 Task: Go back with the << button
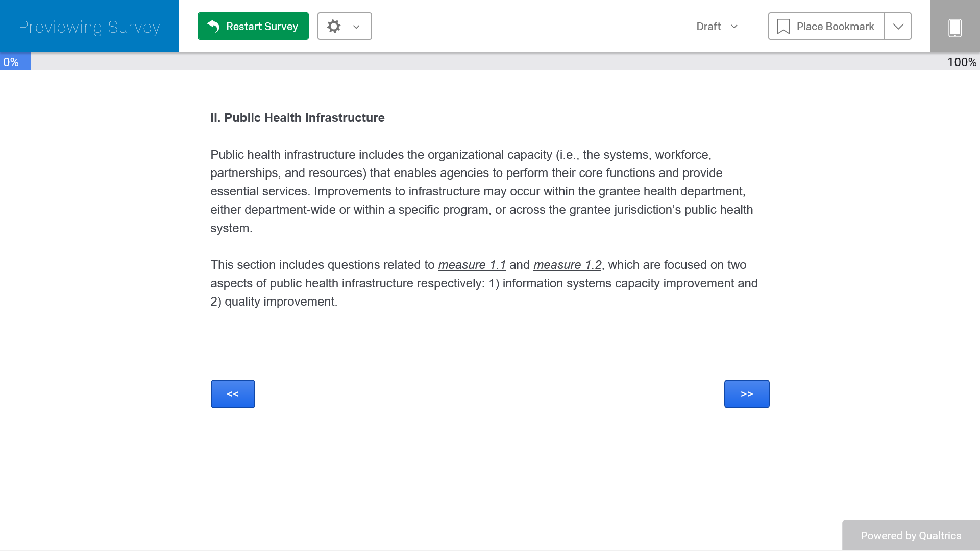233,394
